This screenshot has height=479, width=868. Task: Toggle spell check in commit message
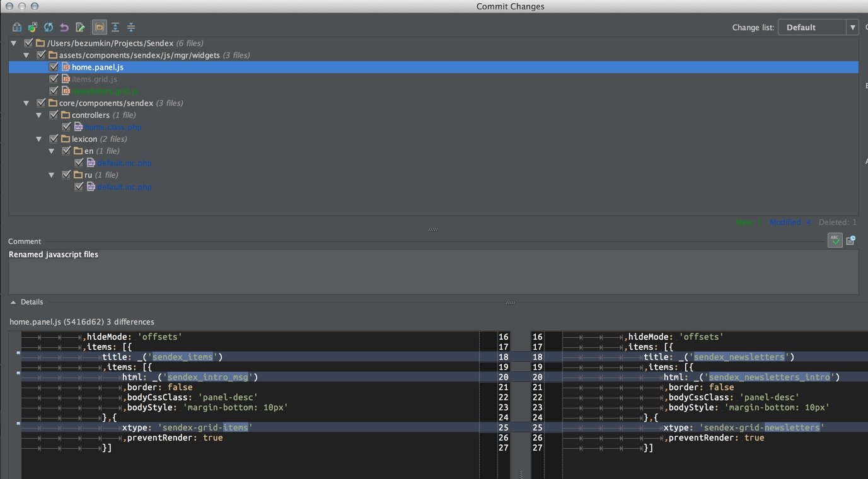[835, 240]
